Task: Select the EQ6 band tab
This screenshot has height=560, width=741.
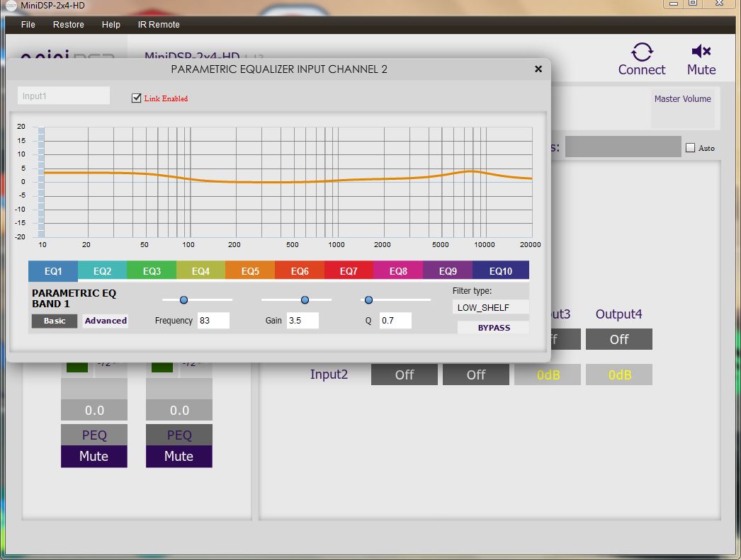Action: (300, 271)
